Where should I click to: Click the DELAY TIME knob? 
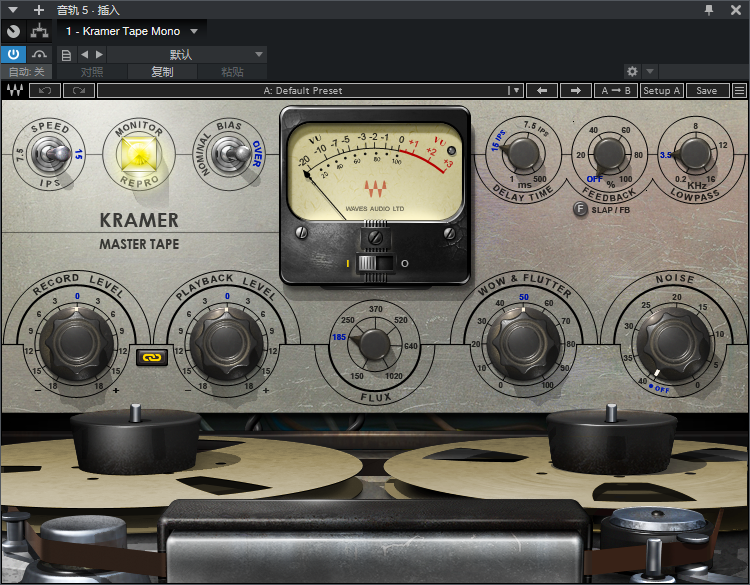(524, 153)
